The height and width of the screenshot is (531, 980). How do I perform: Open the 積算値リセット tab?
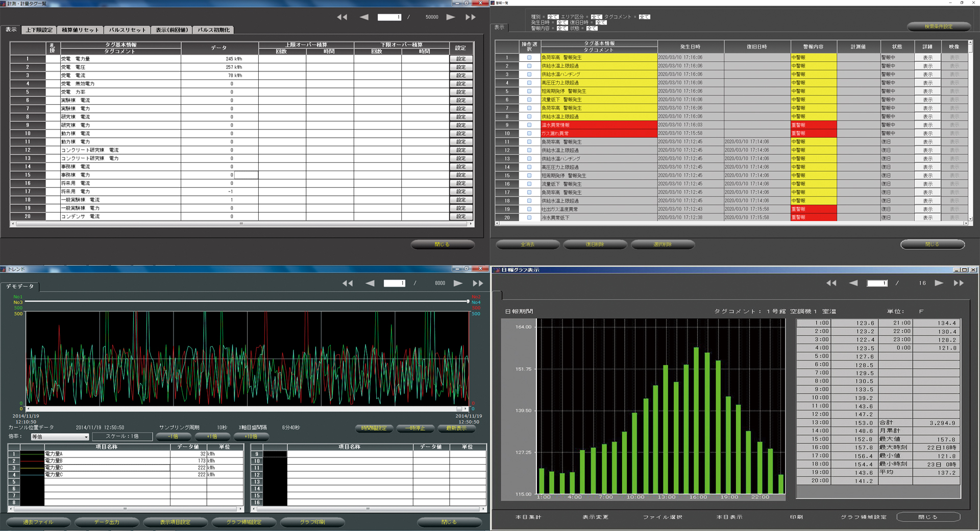(80, 30)
